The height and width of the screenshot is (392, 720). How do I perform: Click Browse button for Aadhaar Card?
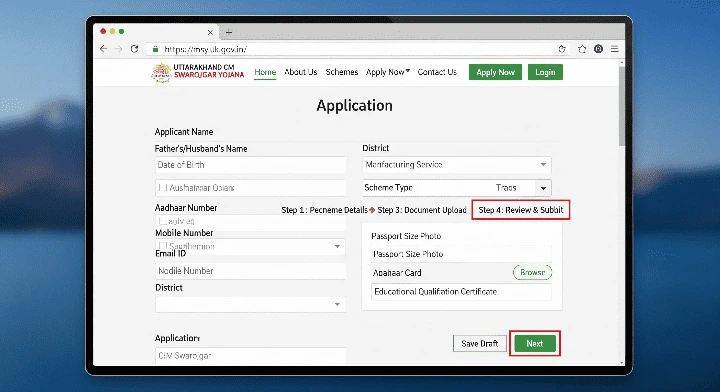532,272
